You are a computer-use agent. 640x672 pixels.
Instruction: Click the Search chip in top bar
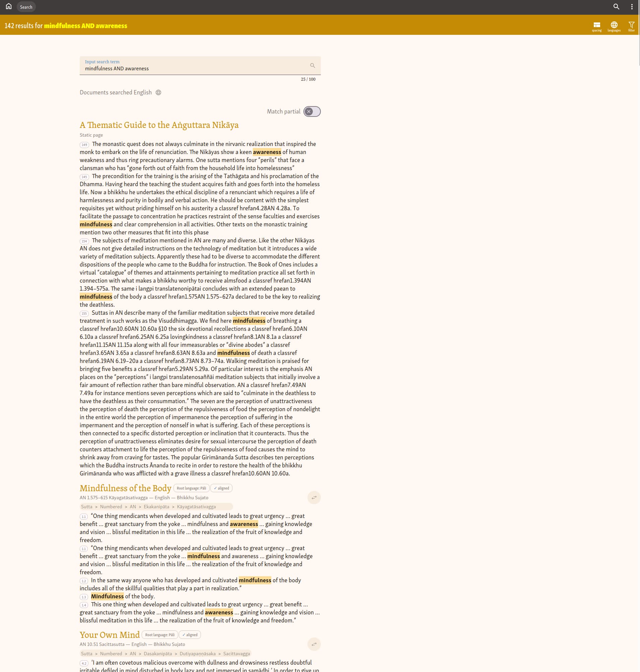[x=26, y=7]
